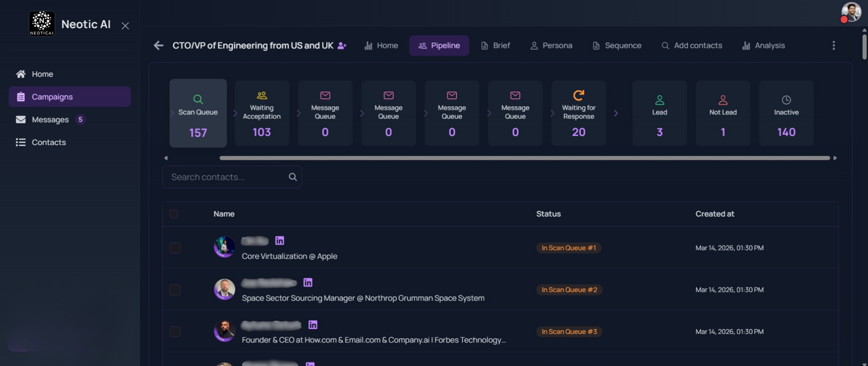Focus the Search contacts input field
Screen dimensions: 868x366
click(232, 177)
